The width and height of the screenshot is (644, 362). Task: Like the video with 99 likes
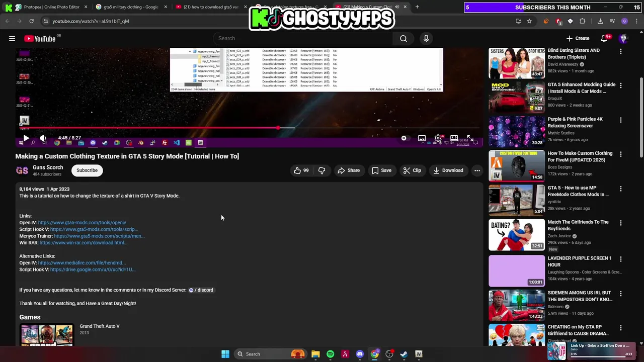coord(301,170)
